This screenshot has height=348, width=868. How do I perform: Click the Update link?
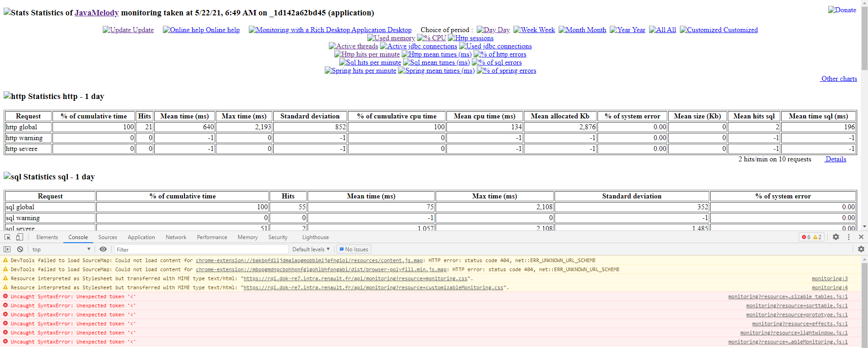tap(128, 30)
